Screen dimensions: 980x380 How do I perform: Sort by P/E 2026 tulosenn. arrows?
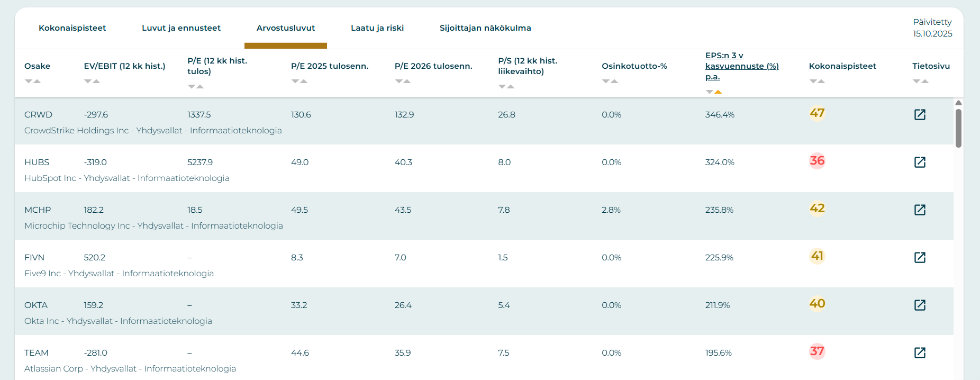click(403, 82)
